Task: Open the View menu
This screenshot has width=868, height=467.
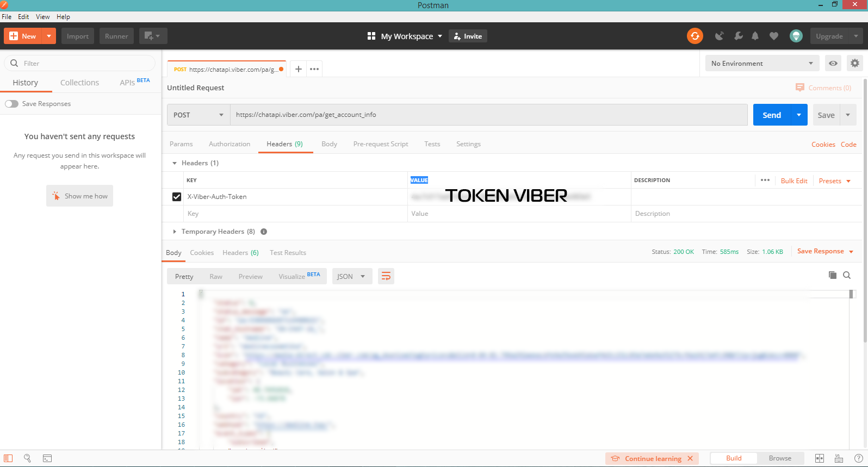Action: click(43, 17)
